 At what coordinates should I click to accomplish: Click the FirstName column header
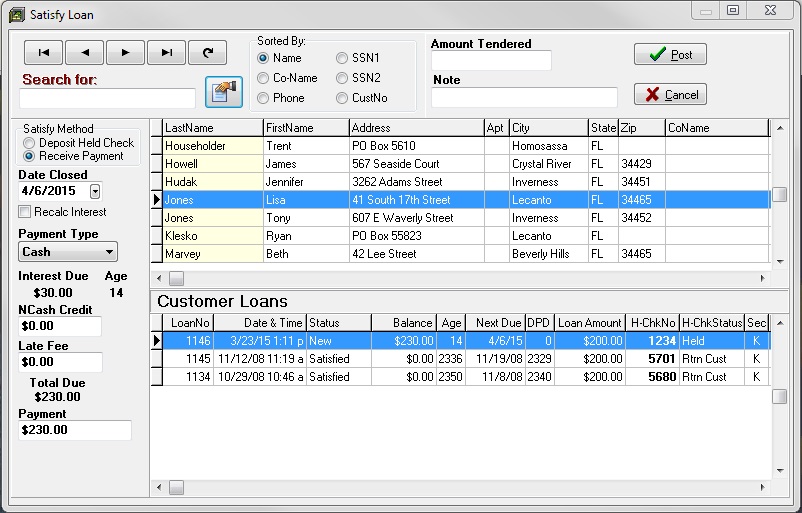(x=306, y=128)
